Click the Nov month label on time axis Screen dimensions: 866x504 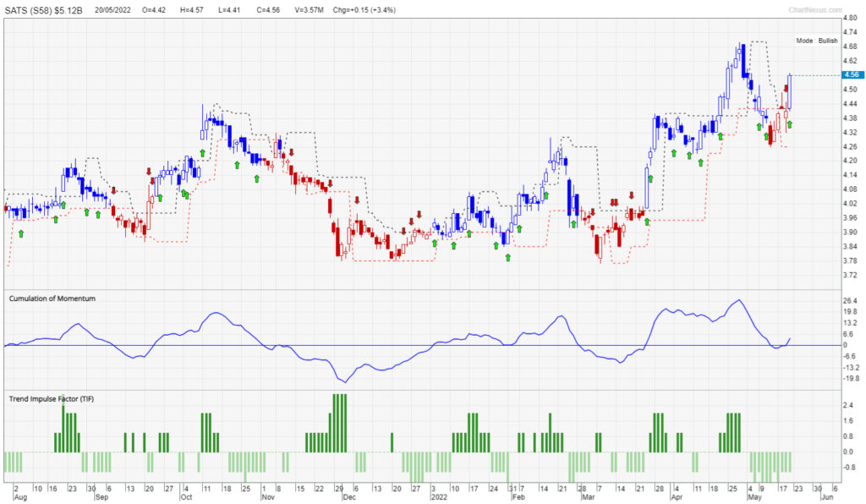coord(268,497)
